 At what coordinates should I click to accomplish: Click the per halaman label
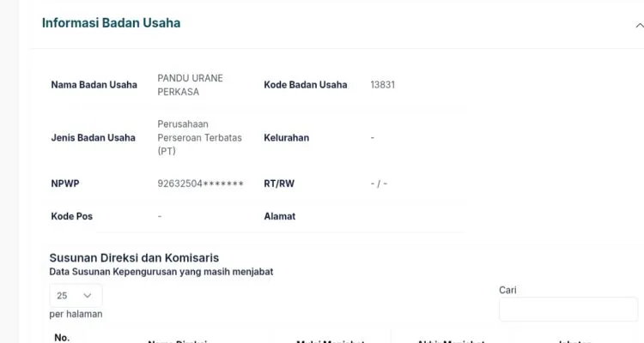click(x=76, y=314)
